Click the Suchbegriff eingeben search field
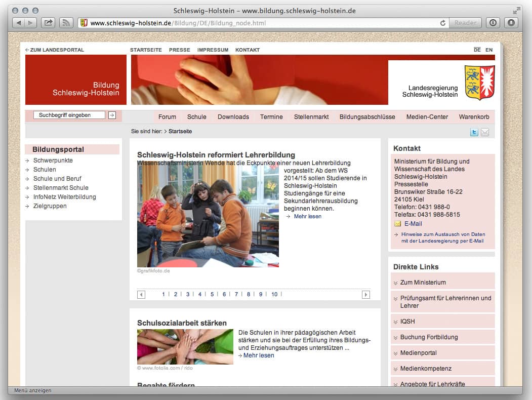 (x=69, y=115)
